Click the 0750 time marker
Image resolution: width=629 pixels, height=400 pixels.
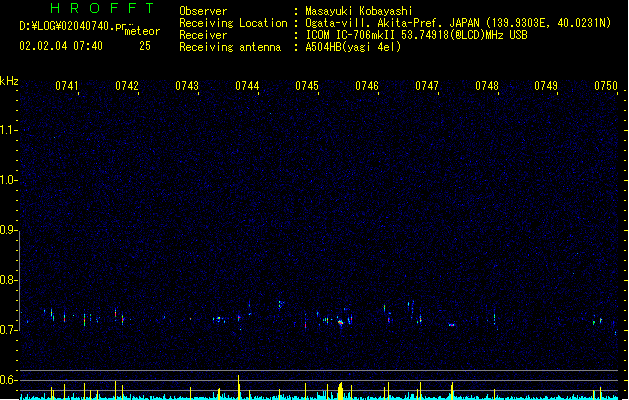click(606, 86)
